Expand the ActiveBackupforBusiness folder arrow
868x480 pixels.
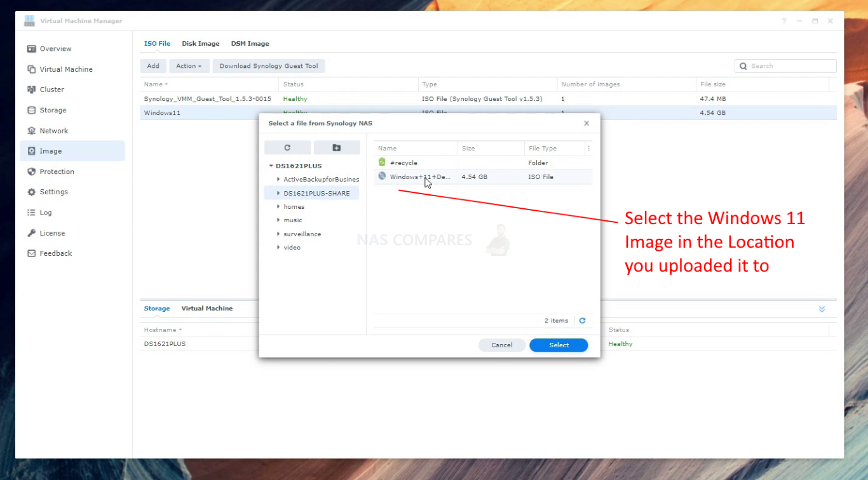click(278, 180)
